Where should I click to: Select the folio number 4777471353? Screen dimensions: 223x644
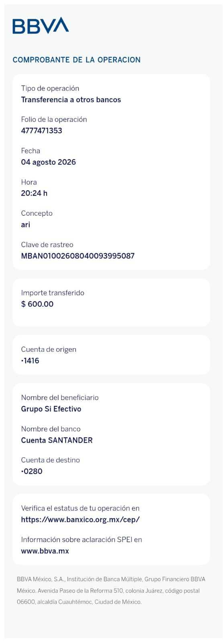point(41,131)
